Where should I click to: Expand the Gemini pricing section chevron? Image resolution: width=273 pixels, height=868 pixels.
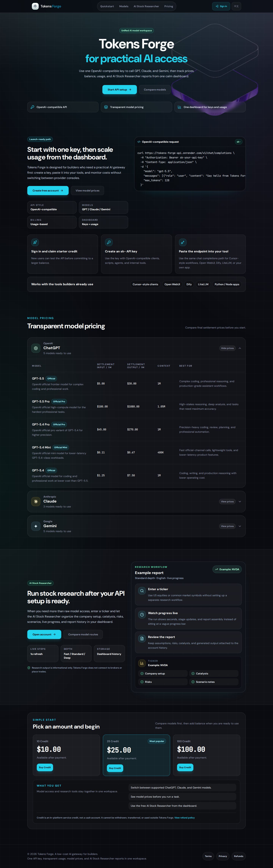click(x=240, y=526)
